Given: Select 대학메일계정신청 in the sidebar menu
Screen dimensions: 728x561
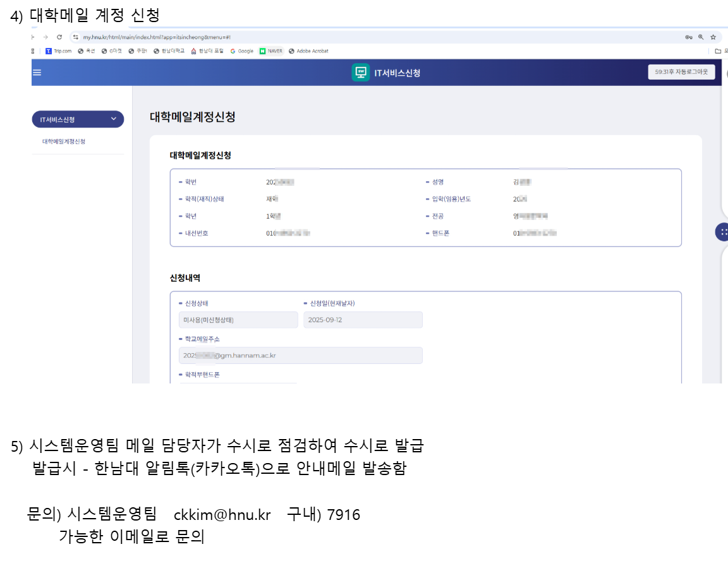Looking at the screenshot, I should pyautogui.click(x=64, y=142).
